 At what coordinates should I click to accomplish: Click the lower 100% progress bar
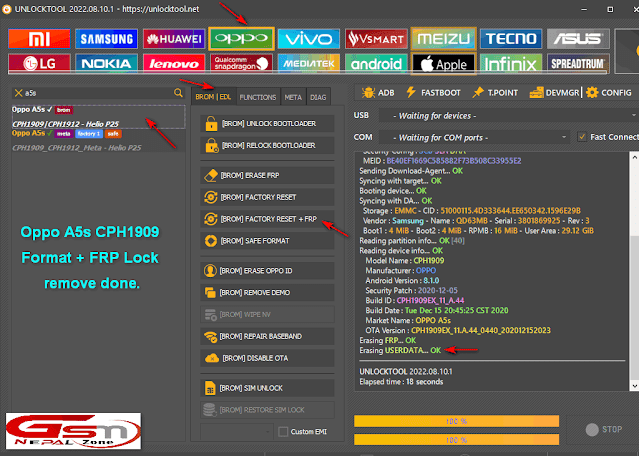point(456,440)
